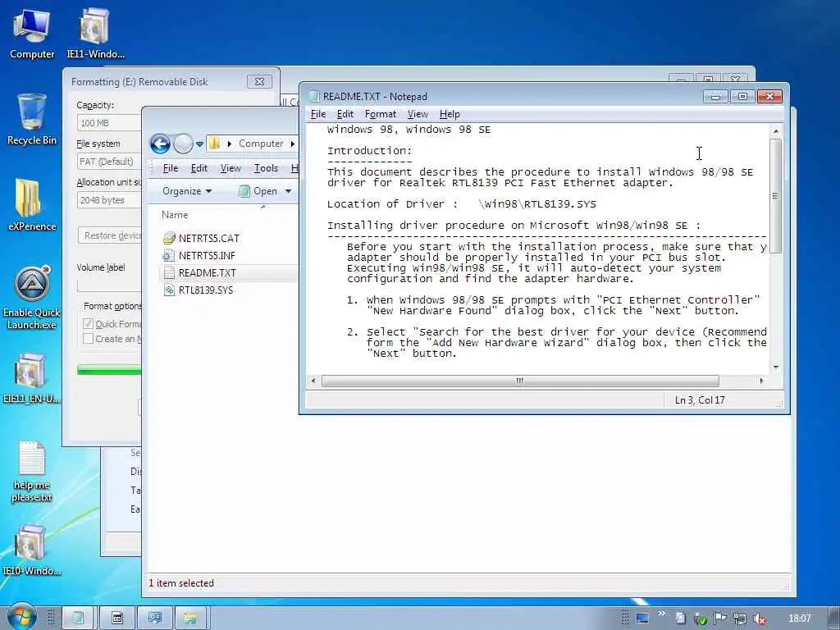Click the RTL8139.SYS system file icon
The width and height of the screenshot is (840, 630).
tap(169, 290)
